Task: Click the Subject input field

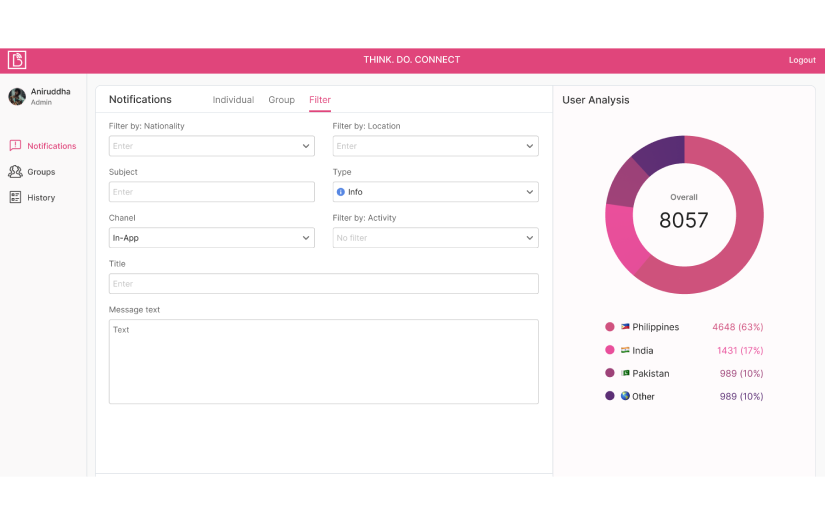Action: coord(212,192)
